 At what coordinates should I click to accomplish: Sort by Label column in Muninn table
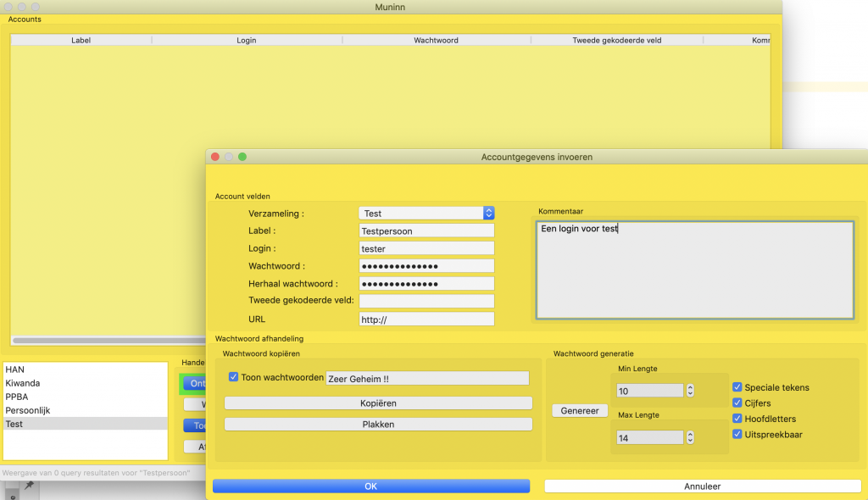point(81,40)
